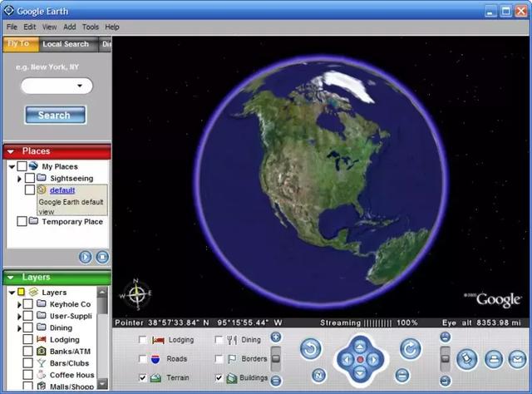Click the zoom slider handle
This screenshot has height=394, width=532.
click(x=276, y=359)
